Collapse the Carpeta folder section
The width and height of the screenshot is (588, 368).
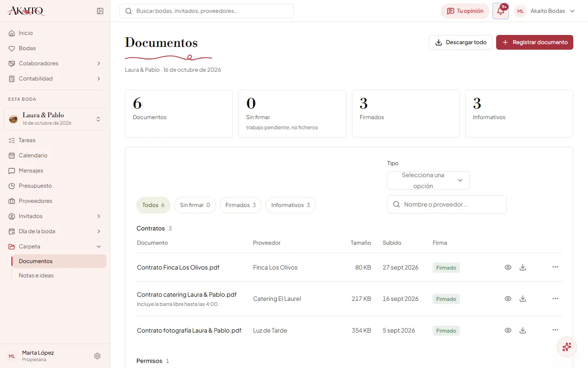click(x=55, y=247)
